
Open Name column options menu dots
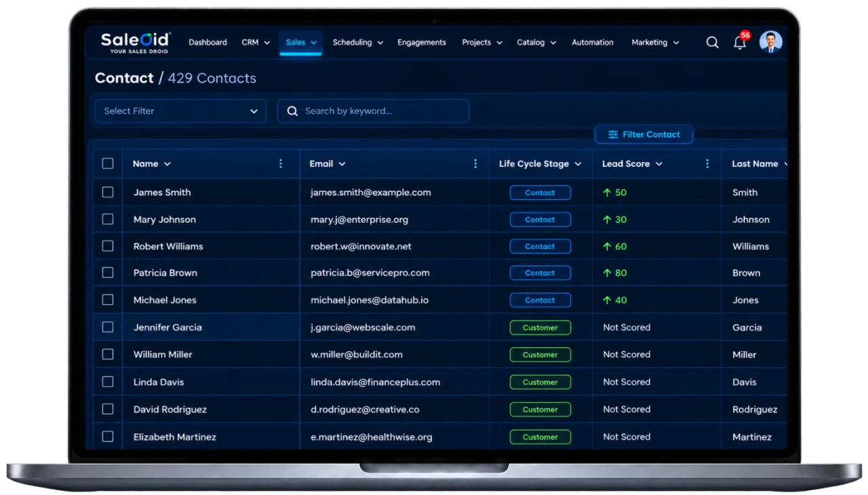[281, 163]
